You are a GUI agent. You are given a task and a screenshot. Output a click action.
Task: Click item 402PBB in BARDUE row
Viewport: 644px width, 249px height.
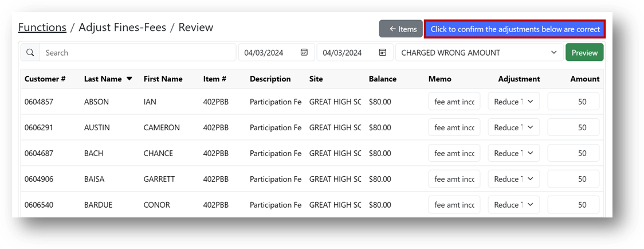[x=215, y=205]
